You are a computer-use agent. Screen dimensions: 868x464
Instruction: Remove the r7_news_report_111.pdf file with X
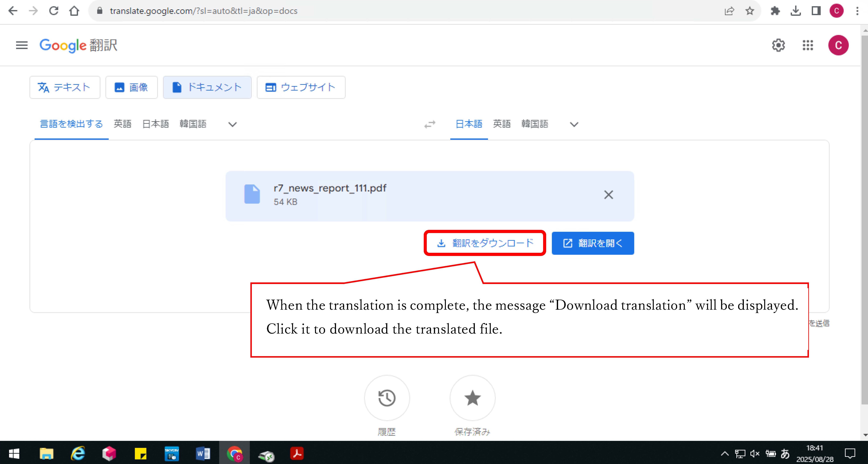[x=608, y=195]
